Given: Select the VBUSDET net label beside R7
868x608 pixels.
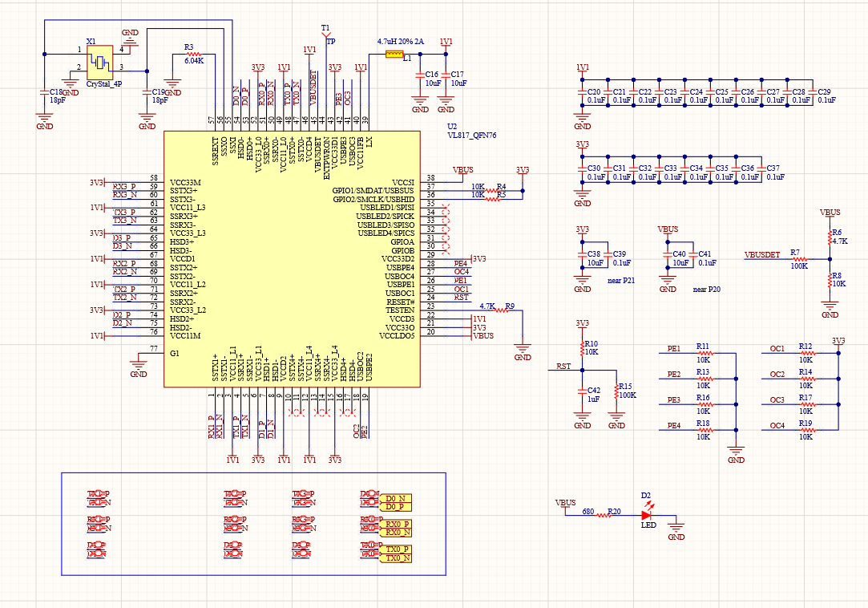Looking at the screenshot, I should 761,255.
